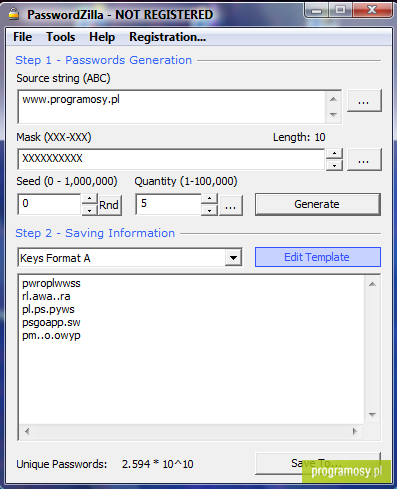Decrease Quantity with down arrow

pyautogui.click(x=209, y=210)
